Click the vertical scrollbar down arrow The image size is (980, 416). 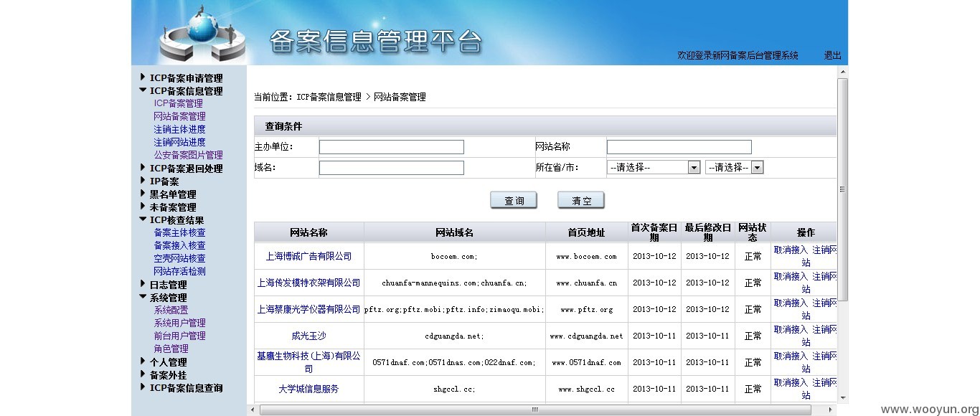point(843,397)
